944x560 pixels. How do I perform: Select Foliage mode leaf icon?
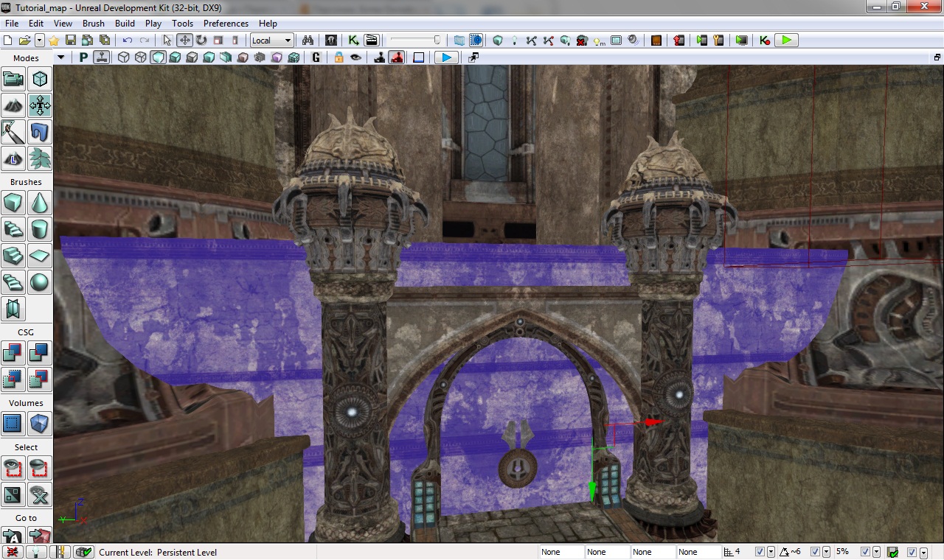point(40,158)
